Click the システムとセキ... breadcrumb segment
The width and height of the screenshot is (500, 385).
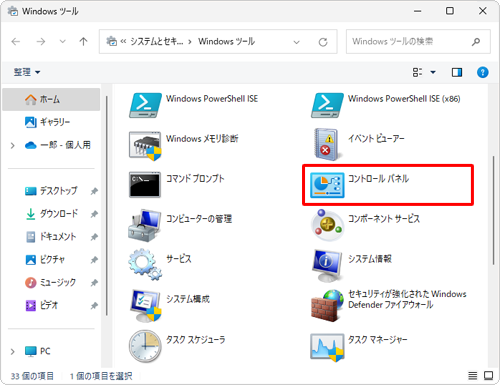click(157, 42)
